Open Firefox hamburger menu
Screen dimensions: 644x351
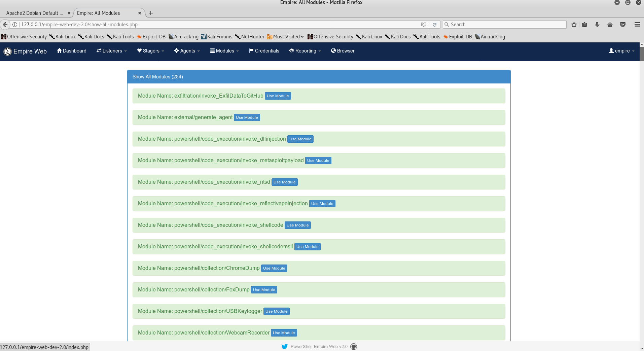pos(637,25)
